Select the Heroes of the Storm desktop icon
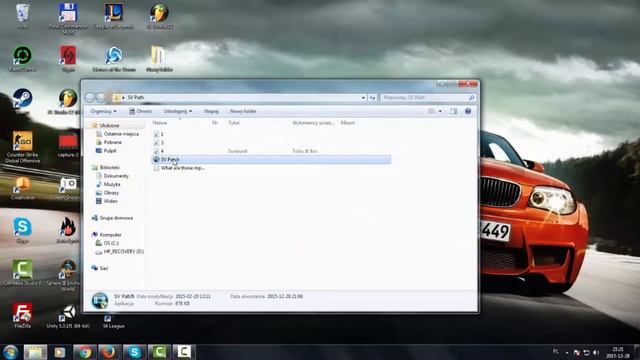This screenshot has height=360, width=640. 114,59
